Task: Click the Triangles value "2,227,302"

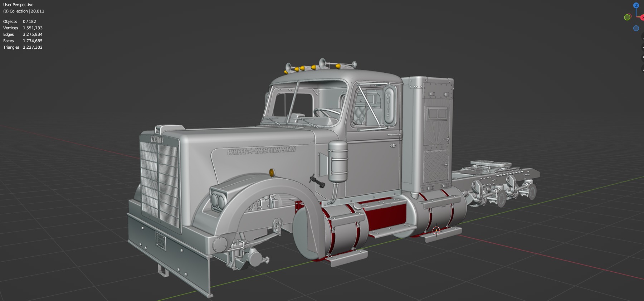Action: (x=33, y=47)
